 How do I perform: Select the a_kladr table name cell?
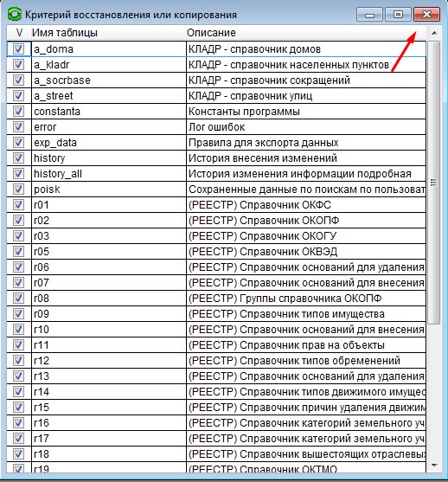pyautogui.click(x=109, y=65)
